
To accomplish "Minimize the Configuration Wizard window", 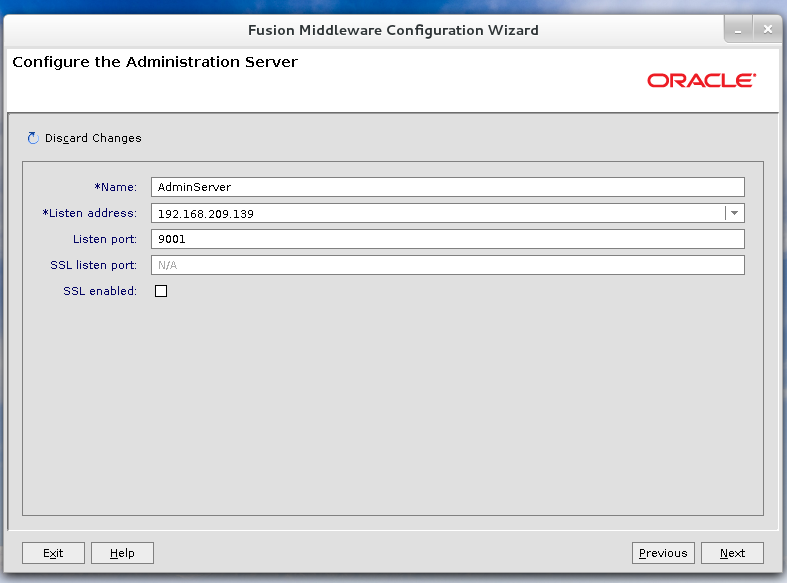I will [738, 30].
